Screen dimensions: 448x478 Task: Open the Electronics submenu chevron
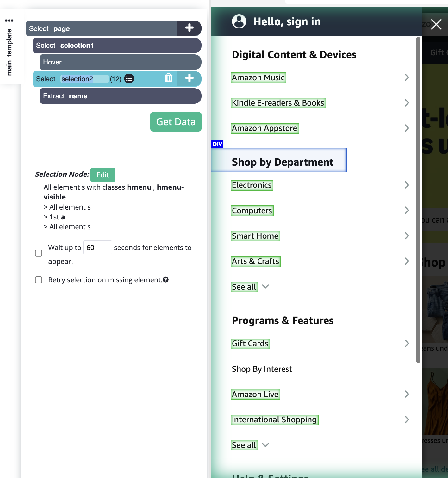tap(407, 185)
